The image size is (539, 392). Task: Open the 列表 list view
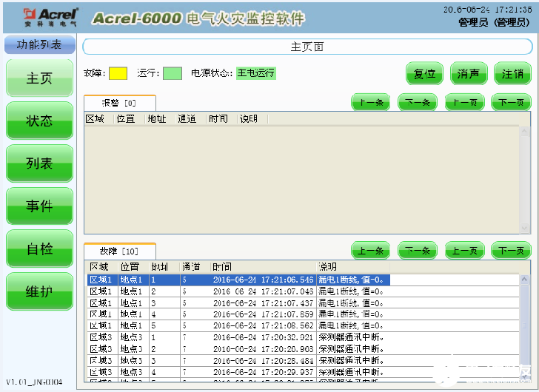pos(39,163)
